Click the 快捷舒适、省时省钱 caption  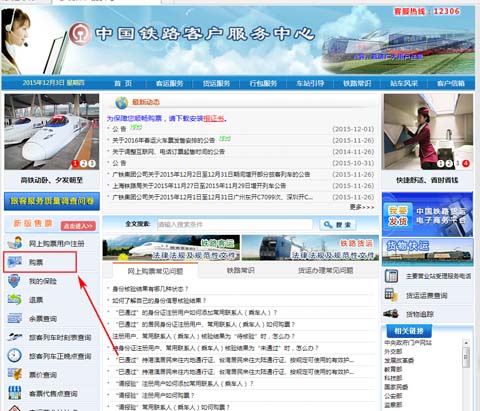point(427,180)
